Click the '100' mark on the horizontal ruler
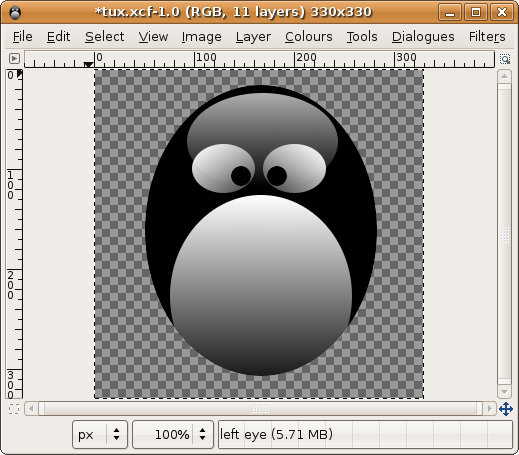Viewport: 519px width, 455px height. [206, 57]
